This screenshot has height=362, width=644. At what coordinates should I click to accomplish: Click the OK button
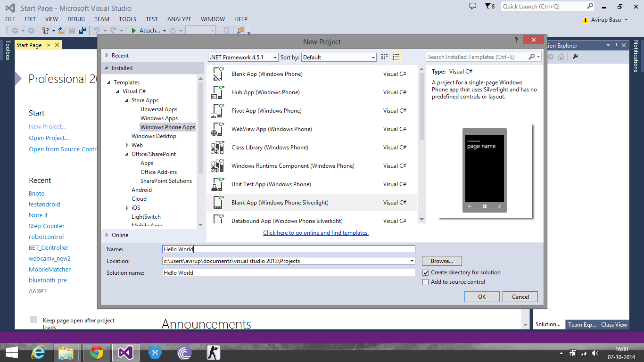(x=482, y=297)
